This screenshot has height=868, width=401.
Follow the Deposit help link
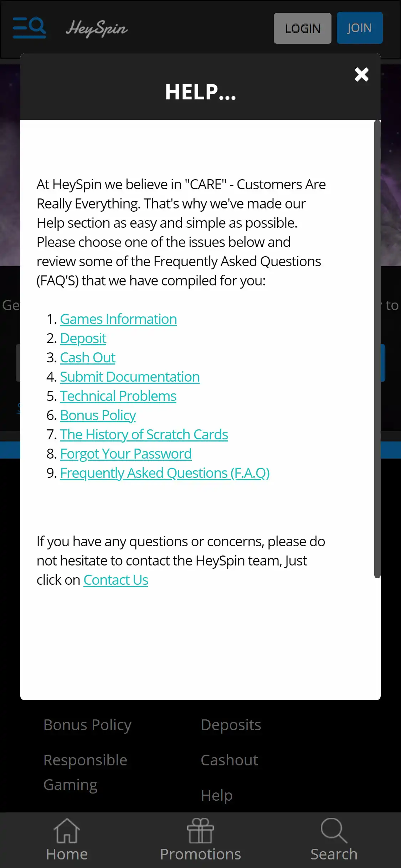(83, 339)
